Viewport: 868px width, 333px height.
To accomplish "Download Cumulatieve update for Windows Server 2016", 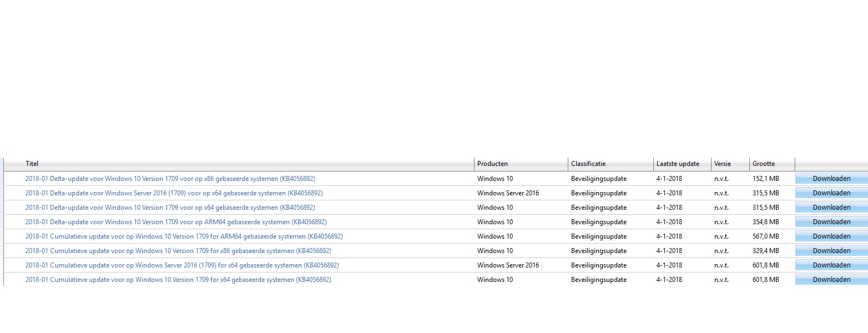I will [x=831, y=265].
